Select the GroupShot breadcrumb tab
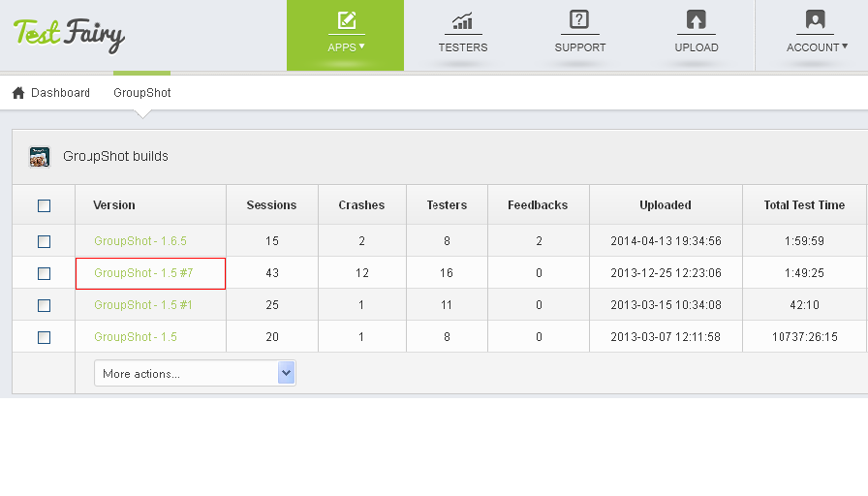868x496 pixels. 142,93
